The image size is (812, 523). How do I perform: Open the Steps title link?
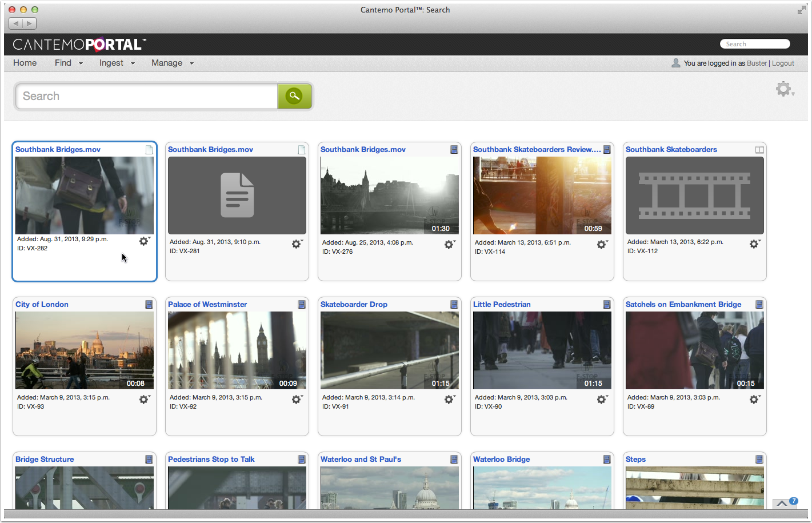pos(635,460)
